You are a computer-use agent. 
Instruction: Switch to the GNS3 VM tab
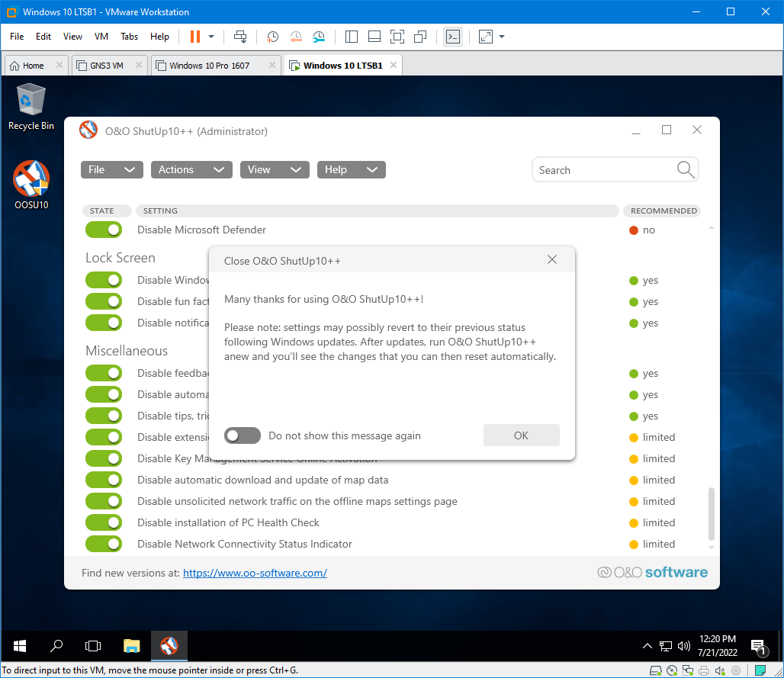pos(109,66)
